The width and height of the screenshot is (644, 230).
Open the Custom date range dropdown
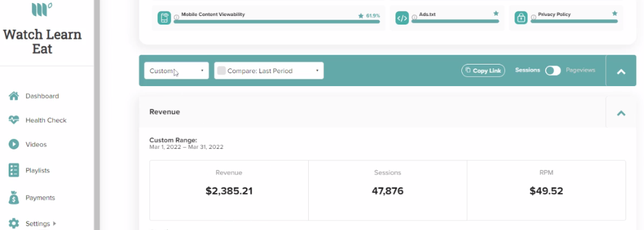[176, 71]
